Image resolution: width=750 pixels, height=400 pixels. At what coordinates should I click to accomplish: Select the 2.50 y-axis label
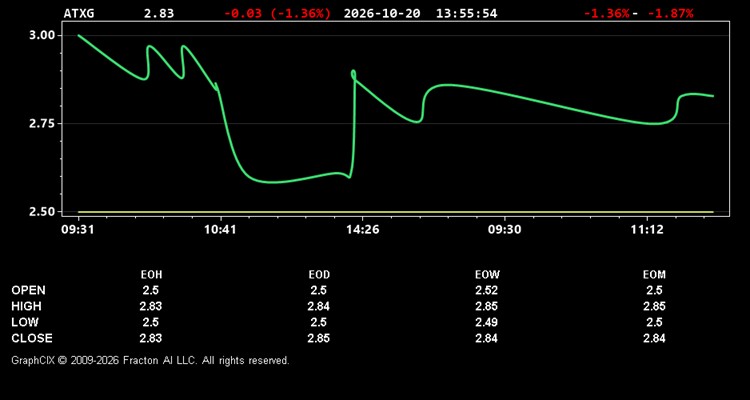(42, 211)
